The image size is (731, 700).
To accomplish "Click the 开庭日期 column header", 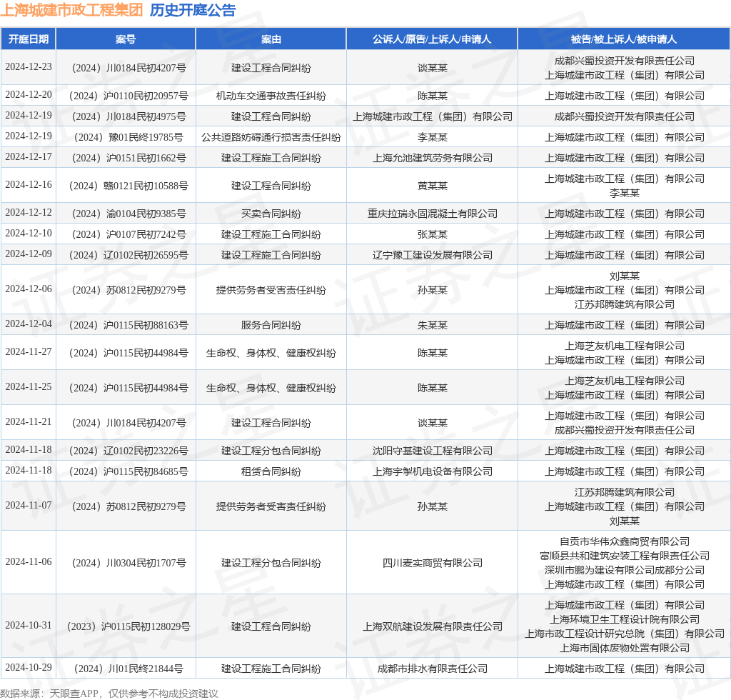I will [29, 39].
